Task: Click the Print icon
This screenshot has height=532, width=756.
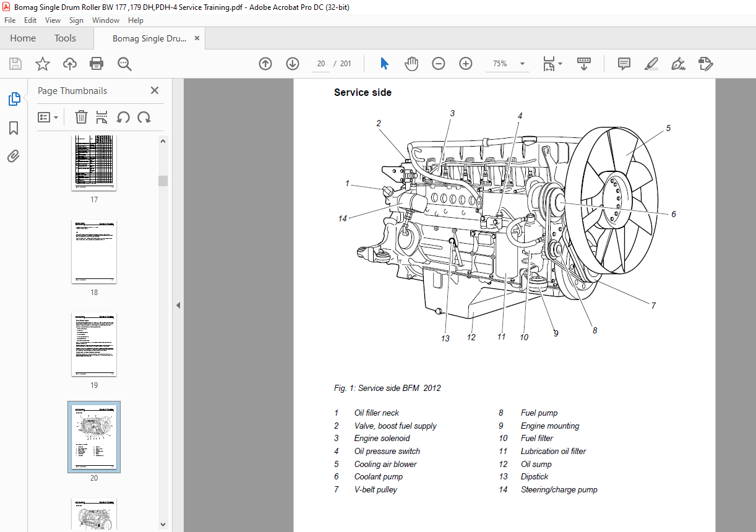Action: pos(97,64)
